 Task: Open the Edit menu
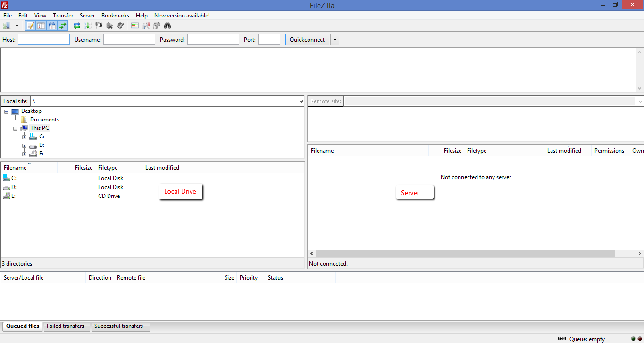pyautogui.click(x=23, y=16)
